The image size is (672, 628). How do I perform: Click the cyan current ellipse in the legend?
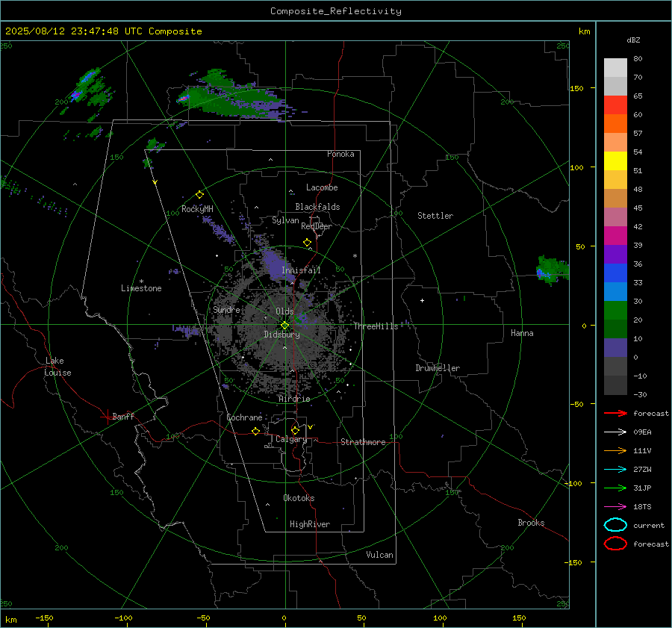pos(615,525)
